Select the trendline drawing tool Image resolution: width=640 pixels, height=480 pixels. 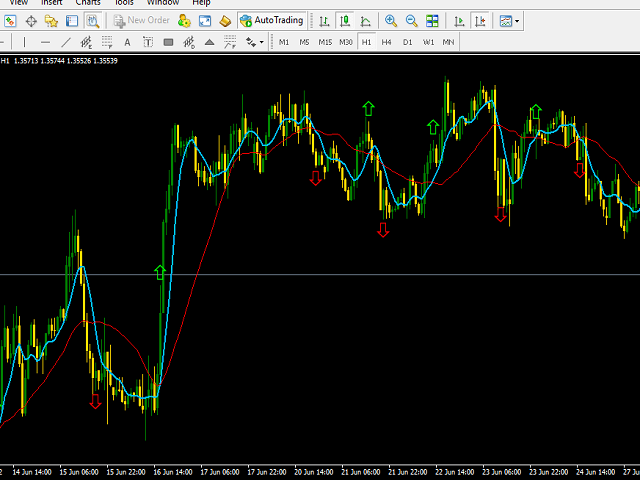click(x=66, y=42)
